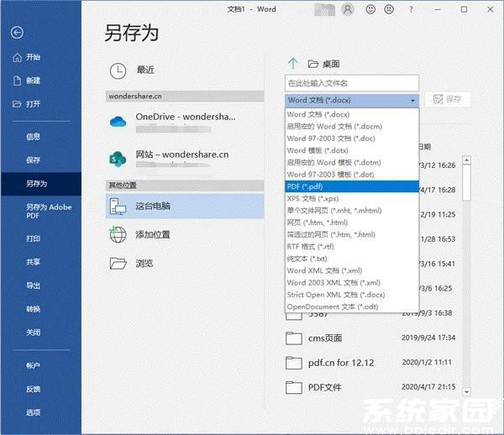Go to 打印 in the sidebar
The height and width of the screenshot is (435, 504).
pyautogui.click(x=33, y=238)
